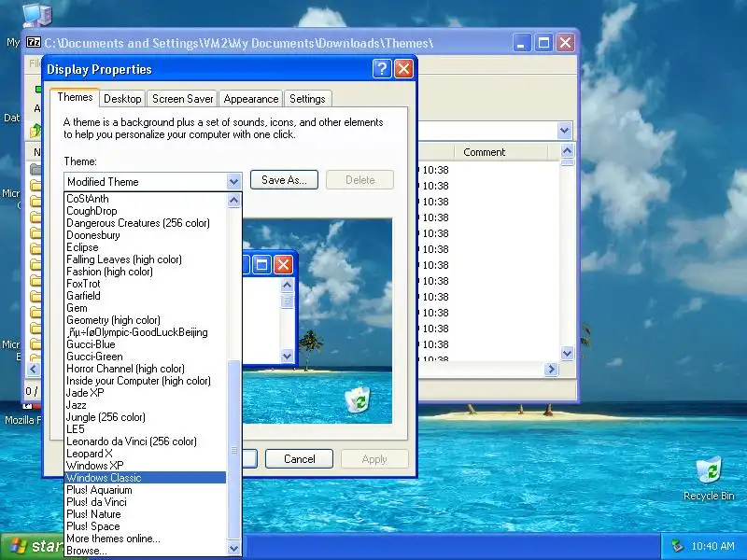Viewport: 747px width, 560px height.
Task: Switch to the Desktop tab
Action: point(122,99)
